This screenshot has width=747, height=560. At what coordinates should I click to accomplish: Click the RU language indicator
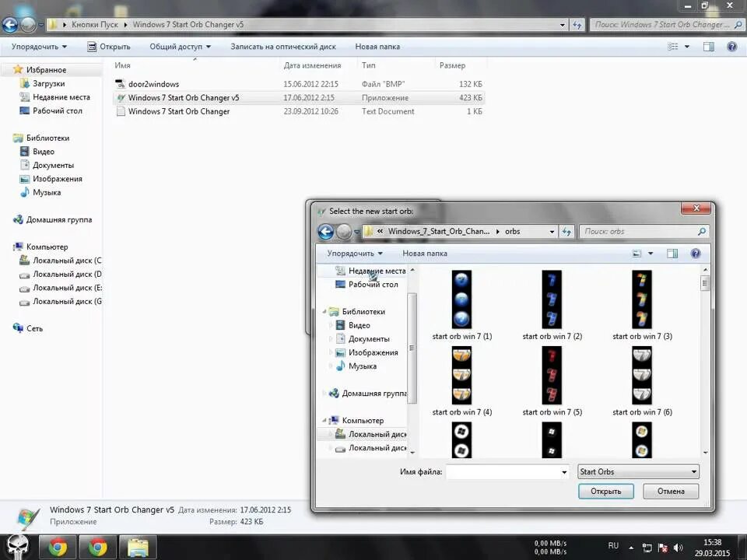pos(613,546)
